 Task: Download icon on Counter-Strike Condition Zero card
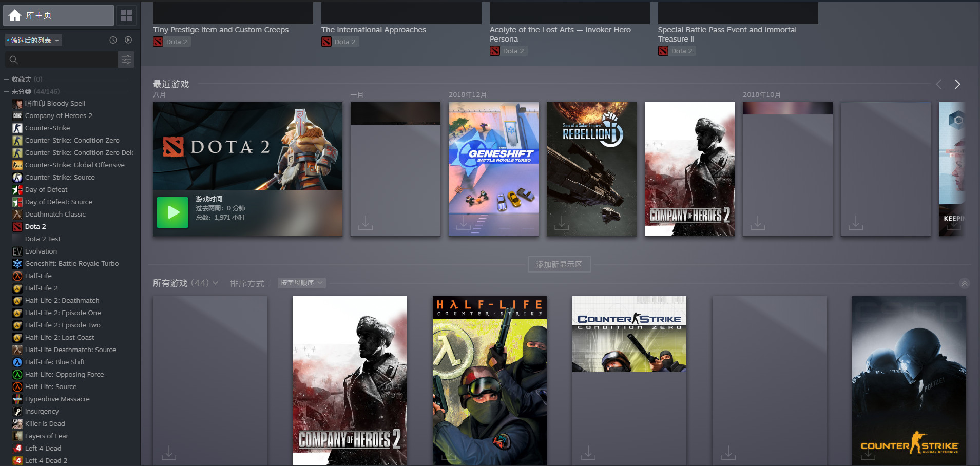tap(588, 453)
